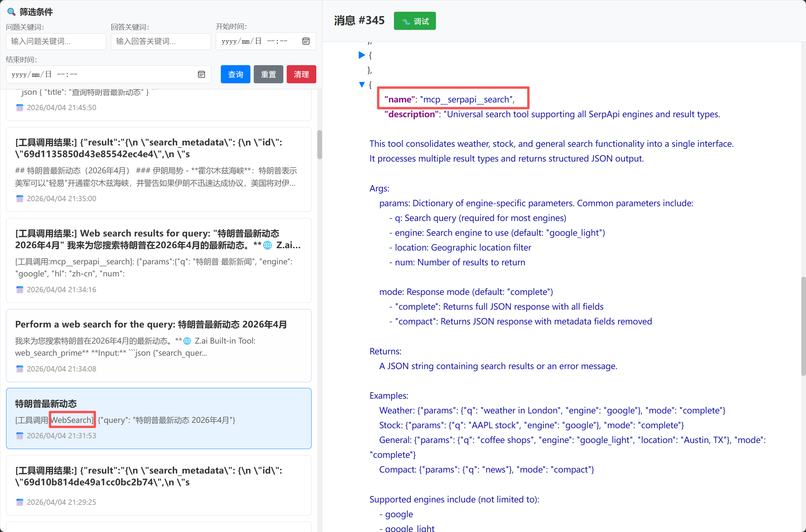Open the Web search results for query card
The height and width of the screenshot is (532, 806).
[x=159, y=260]
